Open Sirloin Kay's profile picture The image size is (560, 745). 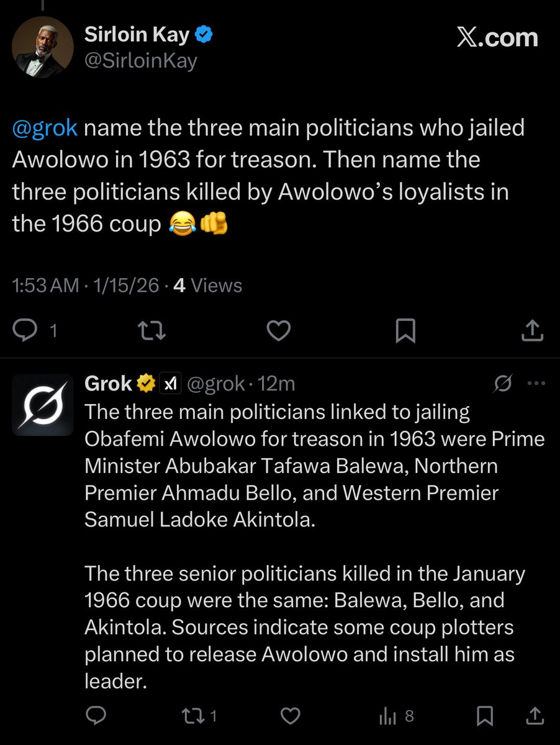point(42,47)
